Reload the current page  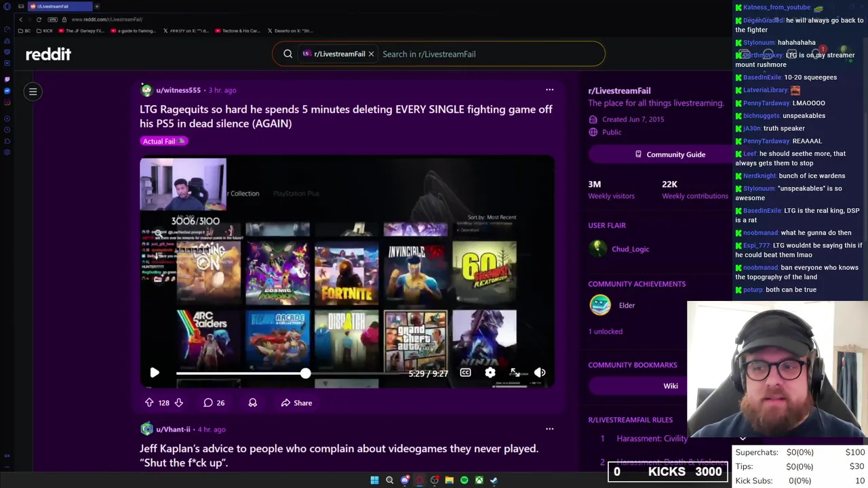coord(39,20)
